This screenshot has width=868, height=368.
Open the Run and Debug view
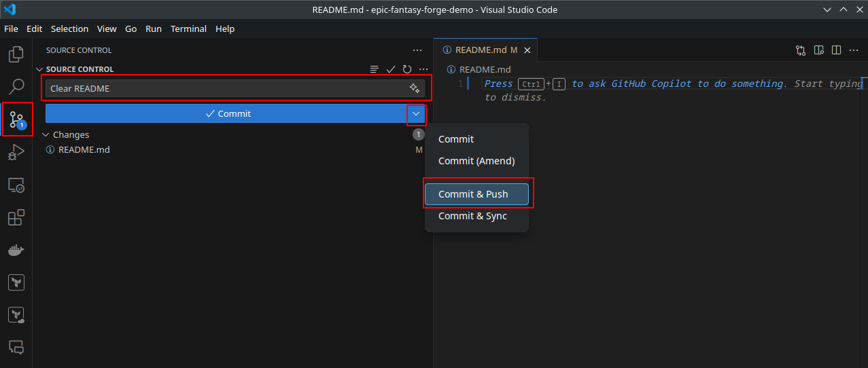pyautogui.click(x=16, y=152)
